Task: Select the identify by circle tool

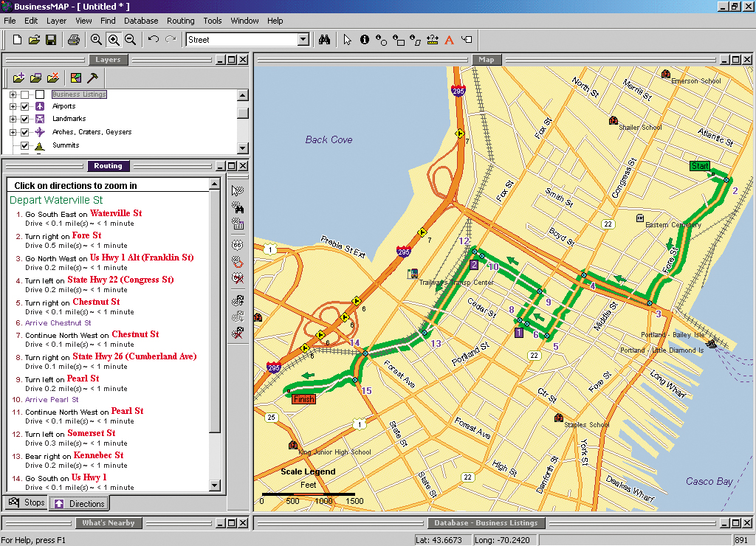Action: click(381, 40)
